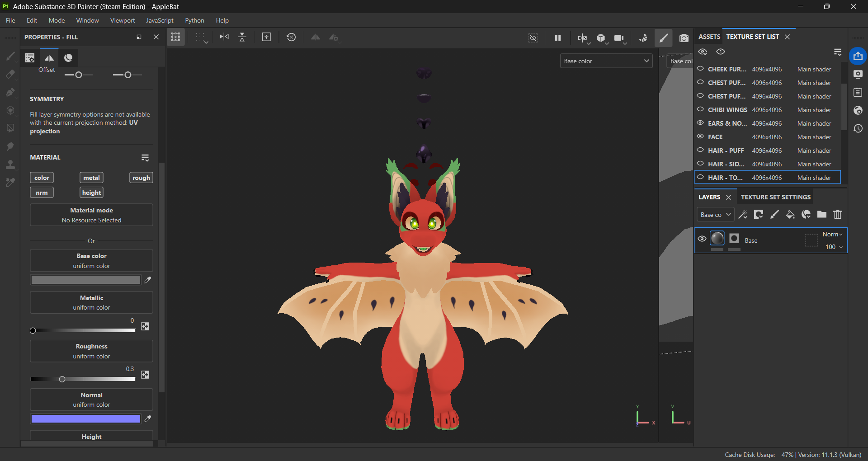
Task: Click the horizontal symmetry mirror icon in toolbar
Action: (224, 37)
